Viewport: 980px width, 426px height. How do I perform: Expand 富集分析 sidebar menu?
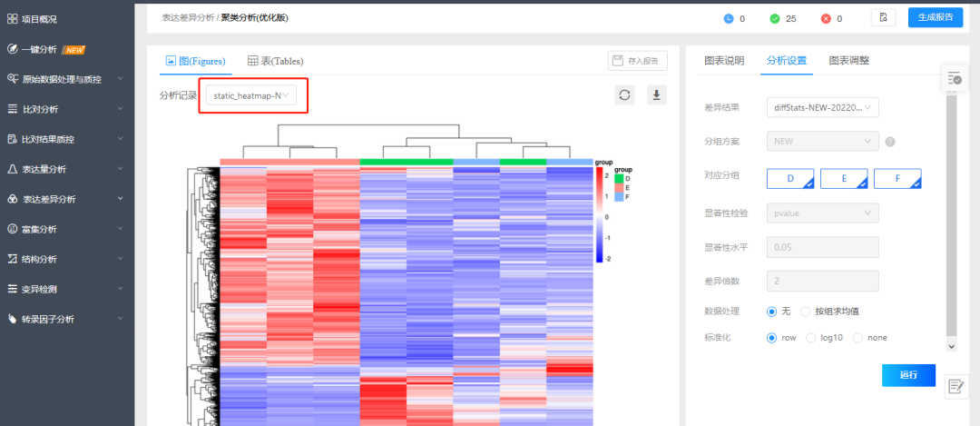pyautogui.click(x=121, y=230)
